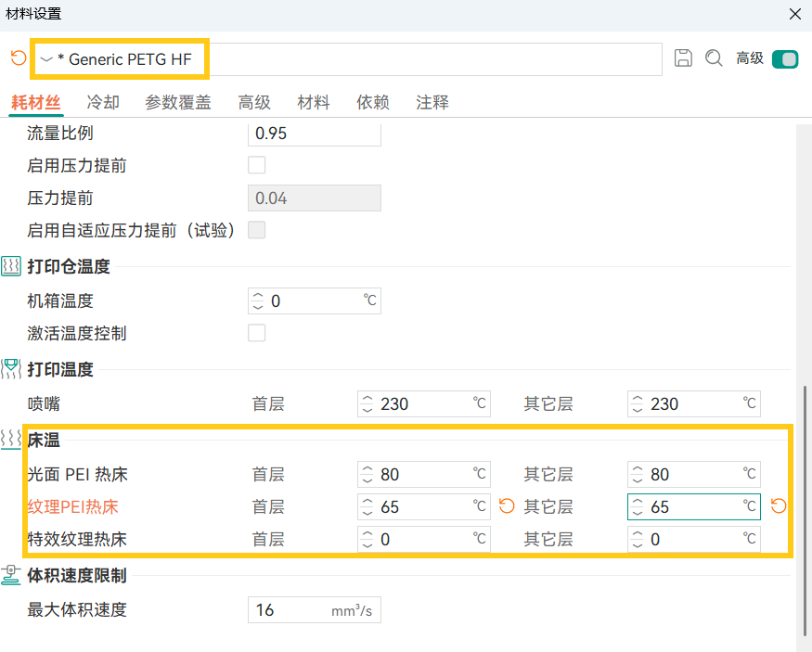This screenshot has width=812, height=652.
Task: Open the 参数覆盖 tab
Action: (177, 102)
